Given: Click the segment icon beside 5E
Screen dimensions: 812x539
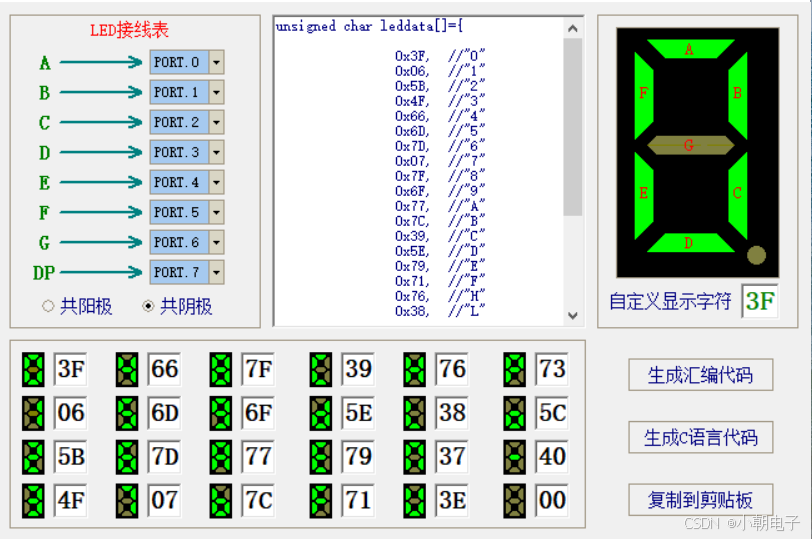Looking at the screenshot, I should click(x=321, y=413).
